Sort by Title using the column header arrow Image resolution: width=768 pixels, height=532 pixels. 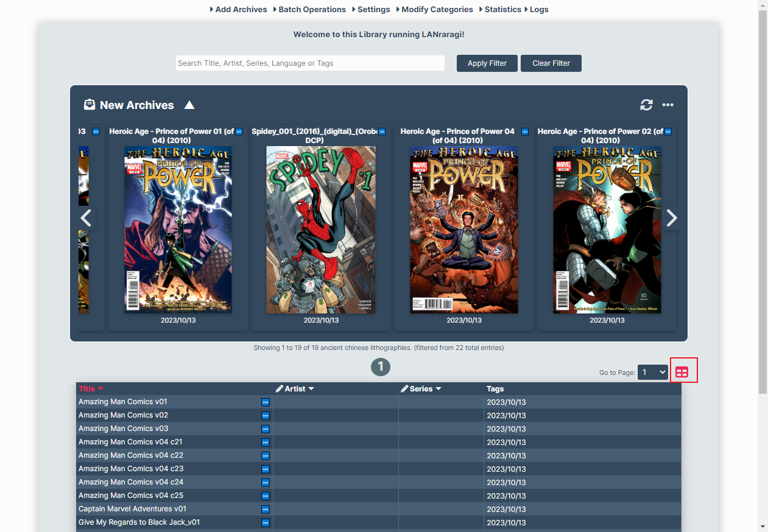coord(100,389)
